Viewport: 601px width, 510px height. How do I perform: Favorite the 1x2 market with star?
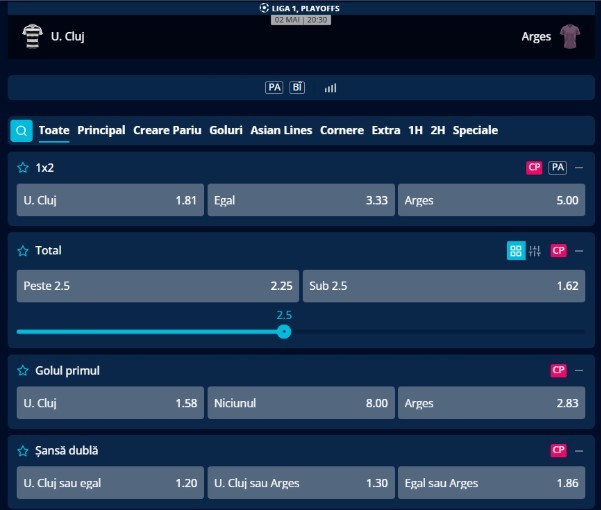[x=22, y=168]
